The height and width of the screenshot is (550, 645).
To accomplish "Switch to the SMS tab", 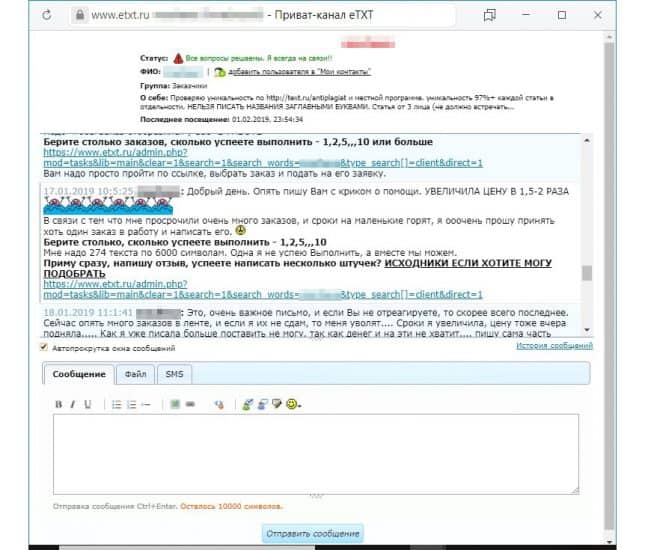I will (174, 374).
